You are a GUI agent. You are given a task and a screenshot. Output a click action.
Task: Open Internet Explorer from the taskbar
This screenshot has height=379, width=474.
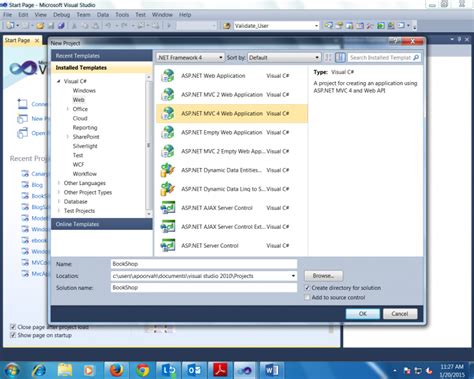39,370
